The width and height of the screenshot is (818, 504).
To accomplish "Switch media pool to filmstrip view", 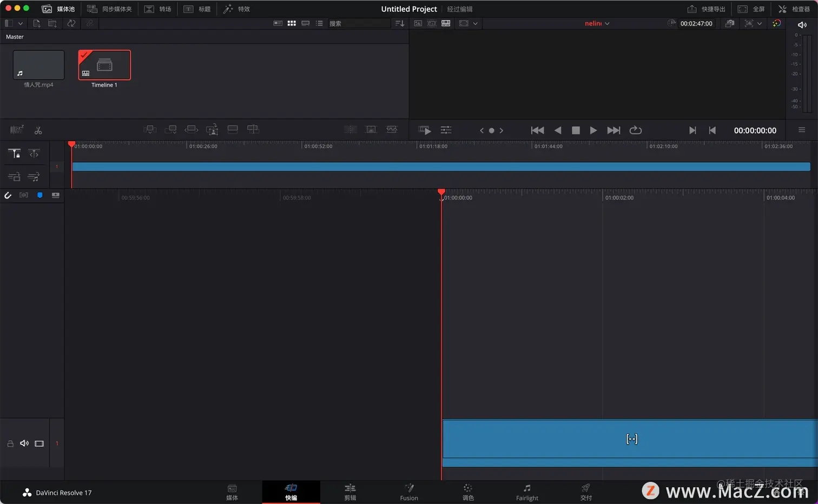I will pos(306,23).
